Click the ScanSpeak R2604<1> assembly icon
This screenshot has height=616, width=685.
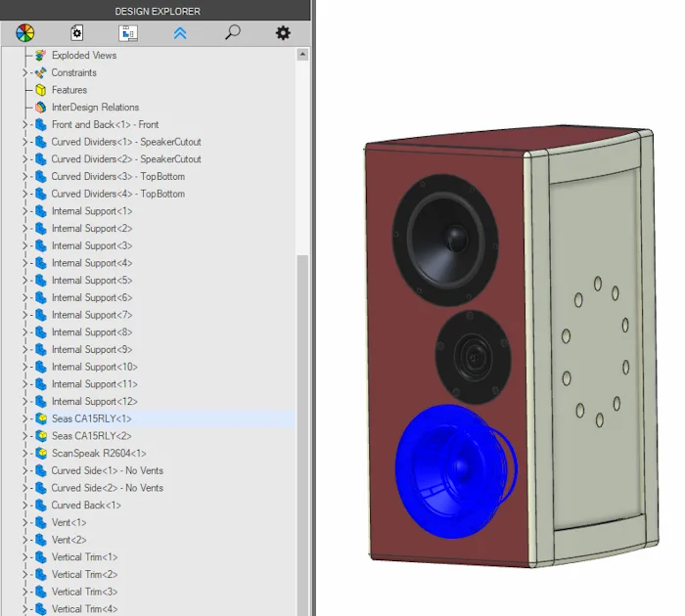pos(41,454)
